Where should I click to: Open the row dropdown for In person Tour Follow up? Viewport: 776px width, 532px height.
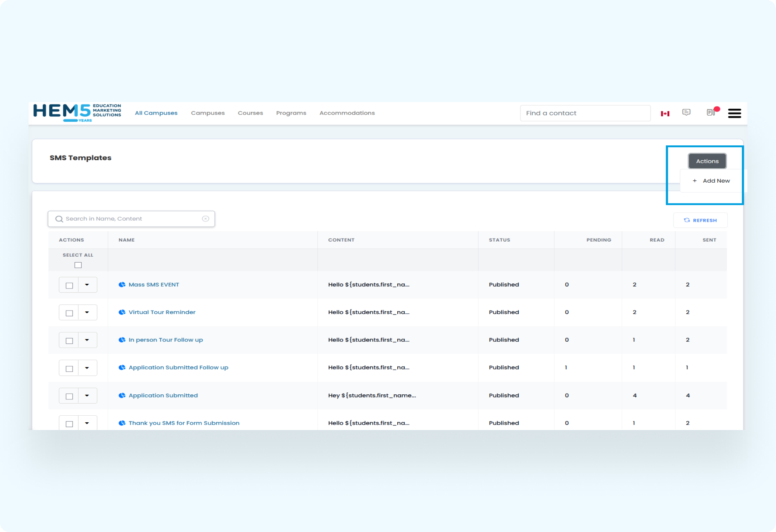tap(87, 340)
